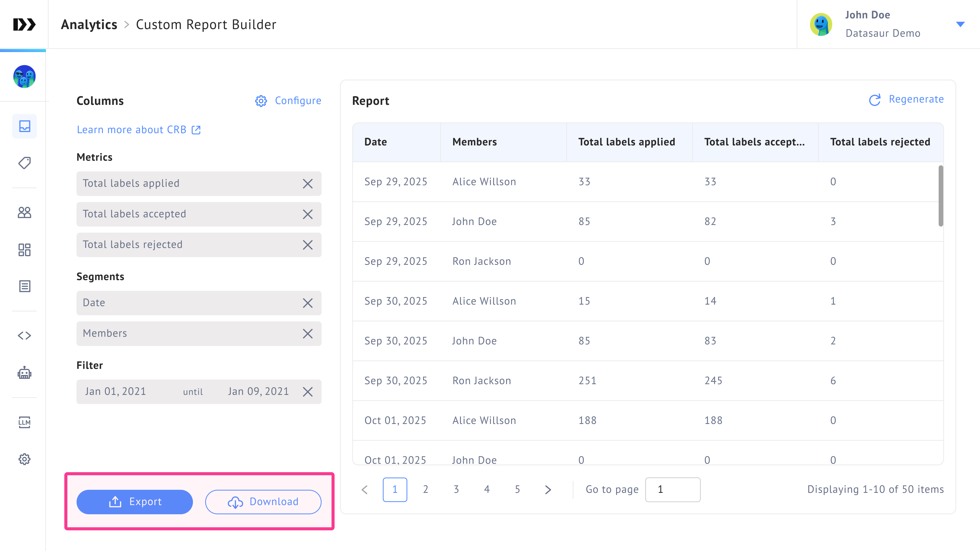Open the team members sidebar icon

click(x=24, y=212)
